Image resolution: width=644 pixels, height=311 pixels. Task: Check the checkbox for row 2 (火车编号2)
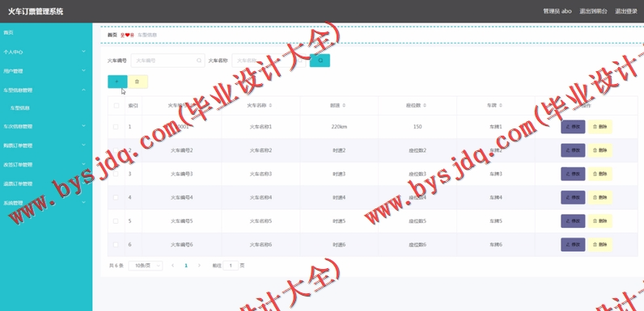point(116,150)
